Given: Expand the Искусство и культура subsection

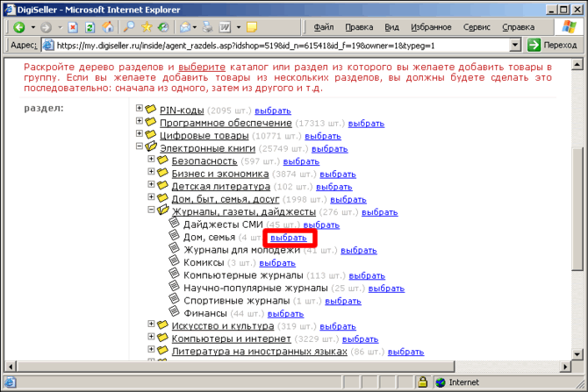Looking at the screenshot, I should click(151, 324).
